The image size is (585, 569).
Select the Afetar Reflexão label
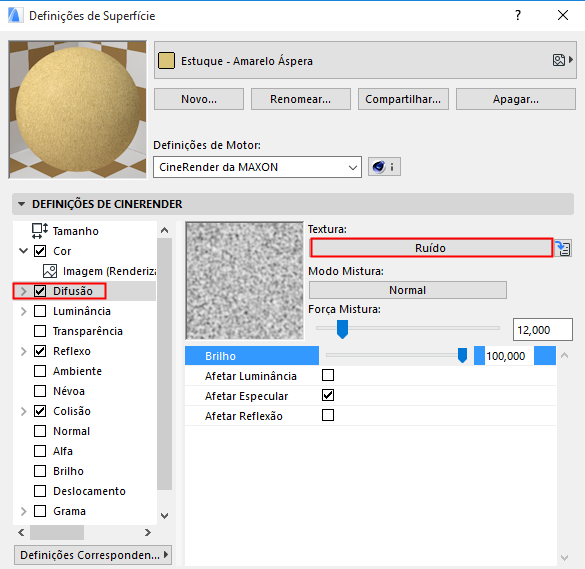244,416
